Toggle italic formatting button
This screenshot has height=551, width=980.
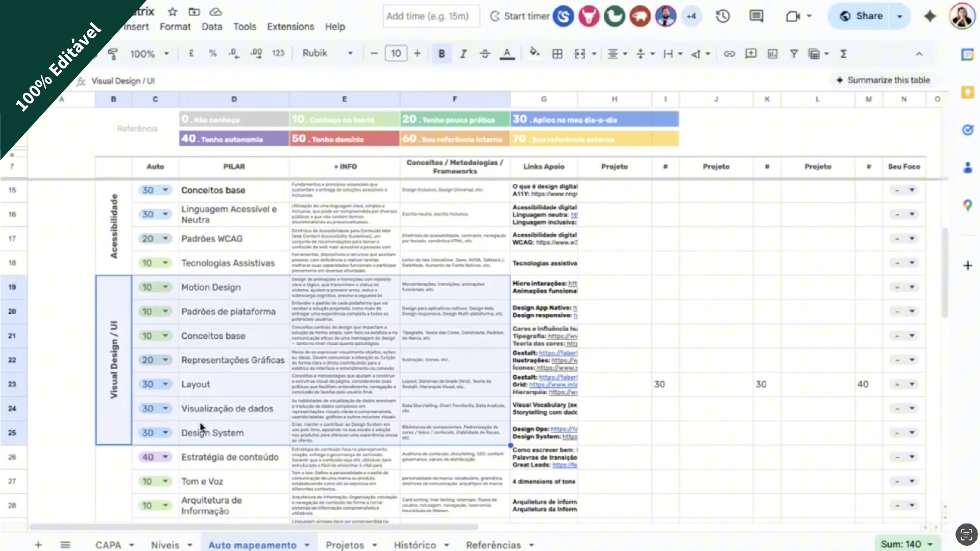(463, 54)
